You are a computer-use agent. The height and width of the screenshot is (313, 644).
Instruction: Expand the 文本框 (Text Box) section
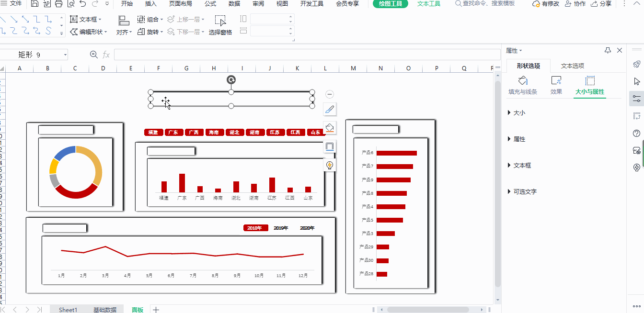[519, 166]
